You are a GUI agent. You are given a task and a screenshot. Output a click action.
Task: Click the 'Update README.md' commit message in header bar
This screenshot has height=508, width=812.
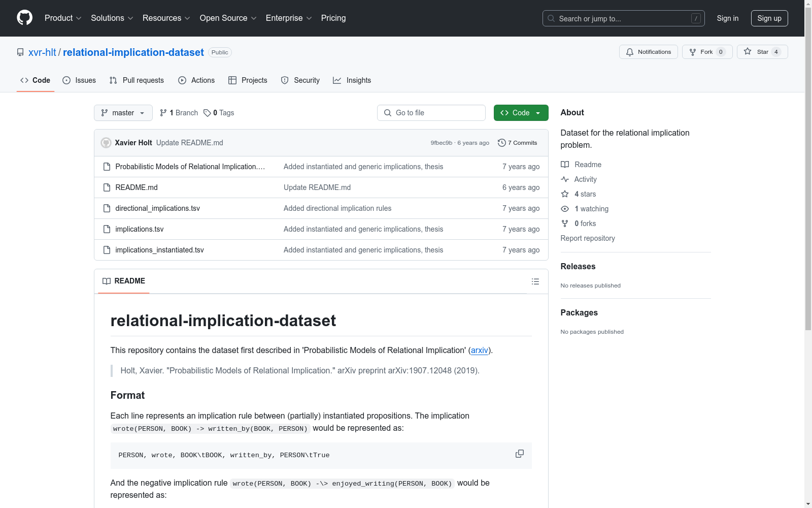pos(190,143)
